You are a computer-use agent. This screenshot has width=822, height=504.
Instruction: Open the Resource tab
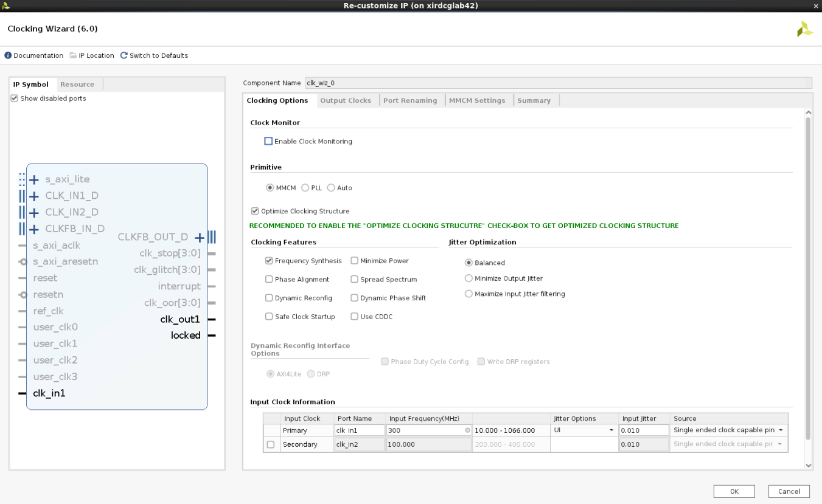pyautogui.click(x=77, y=85)
